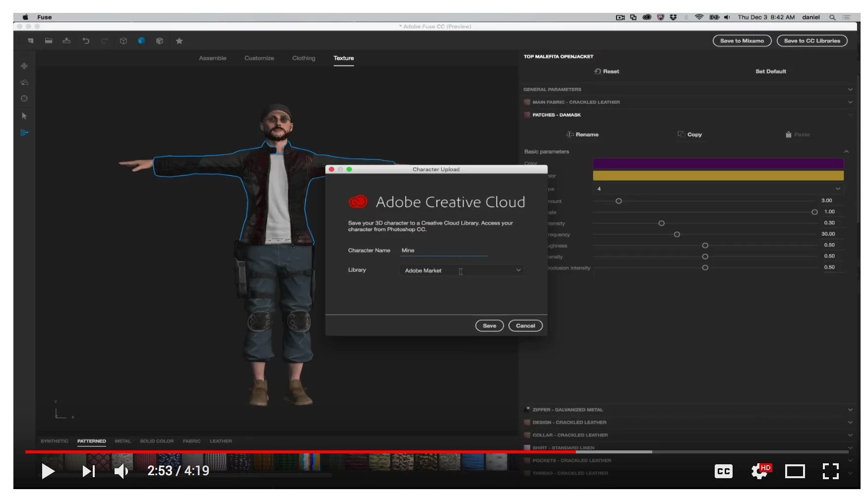This screenshot has height=501, width=868.
Task: Toggle theater mode
Action: pos(795,471)
